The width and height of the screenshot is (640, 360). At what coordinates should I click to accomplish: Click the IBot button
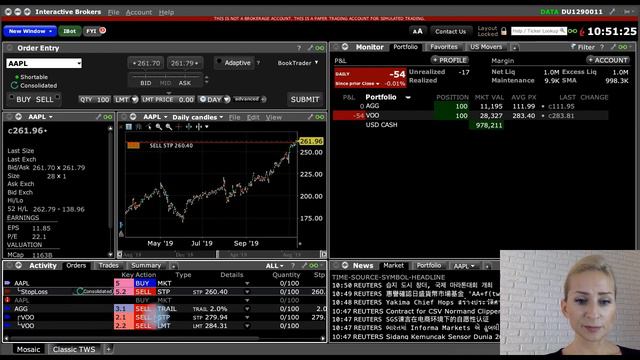point(69,31)
